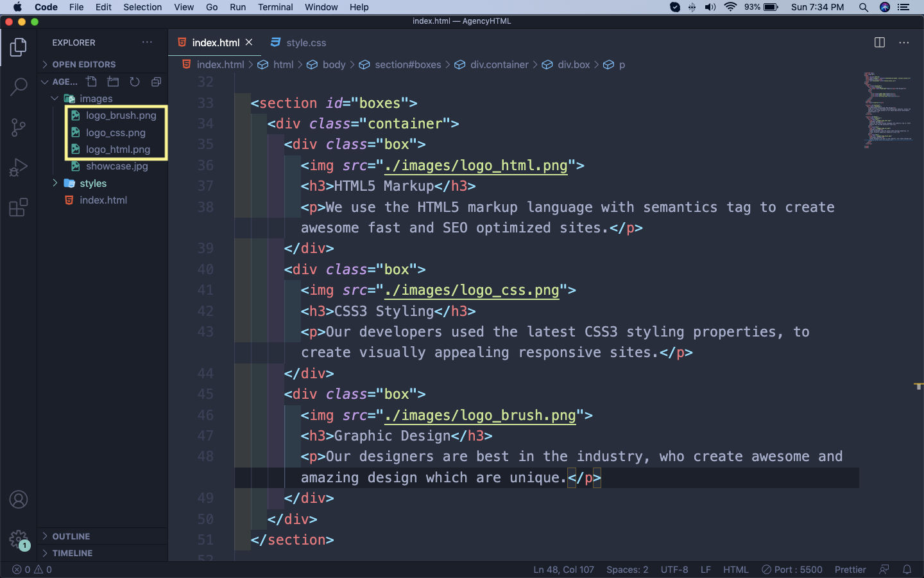Follow the ./images/logo_brush.png link
The width and height of the screenshot is (924, 578).
(480, 416)
